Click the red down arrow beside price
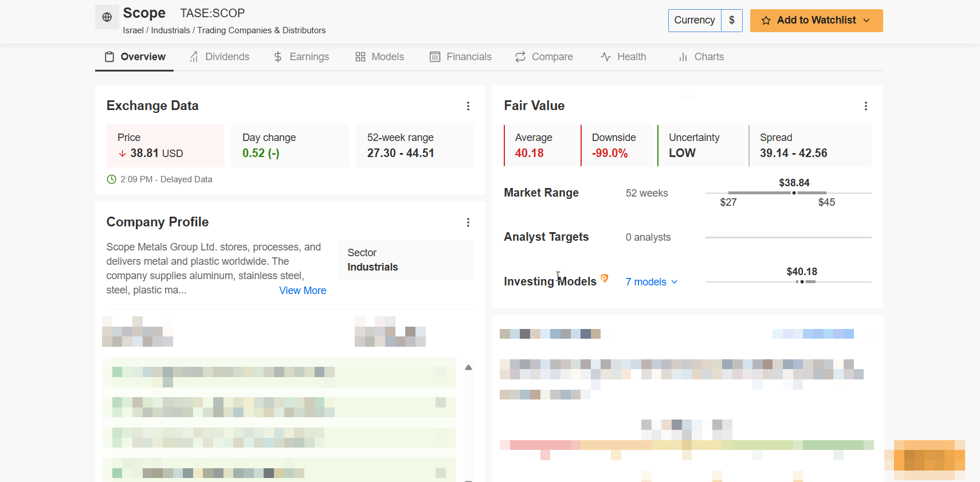 pos(122,154)
